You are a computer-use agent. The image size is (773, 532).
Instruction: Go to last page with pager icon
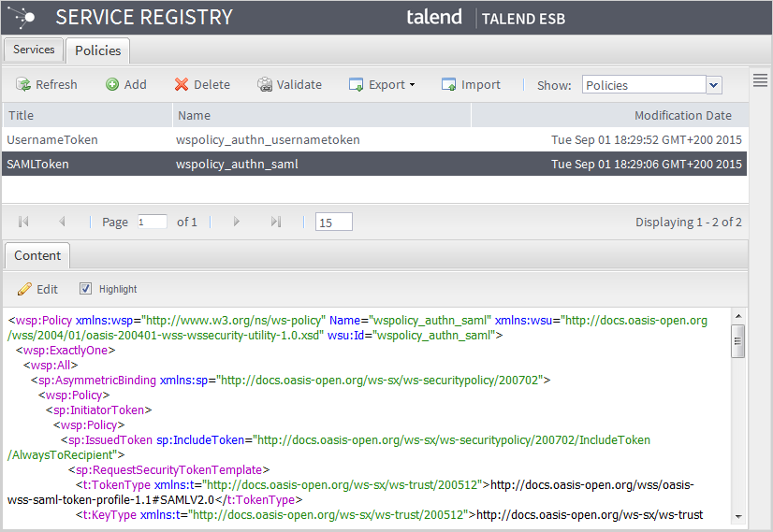pos(275,222)
